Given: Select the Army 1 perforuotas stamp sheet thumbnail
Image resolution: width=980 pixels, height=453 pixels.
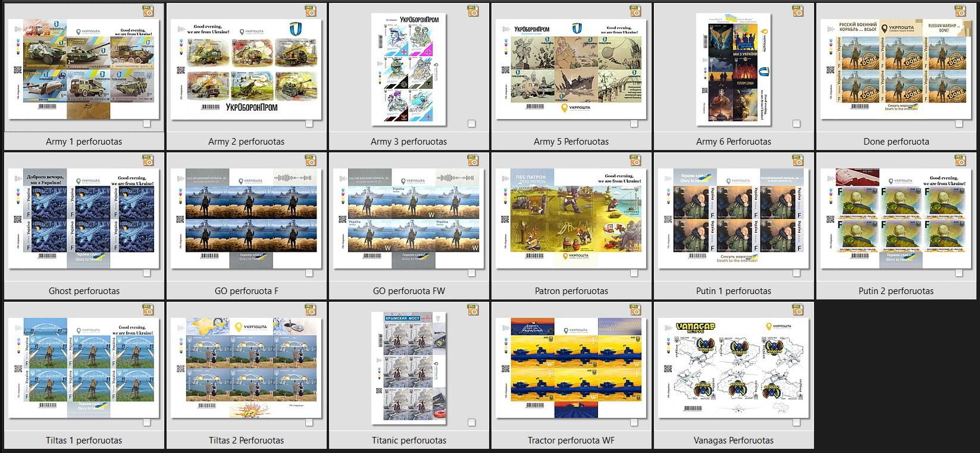Looking at the screenshot, I should pyautogui.click(x=84, y=69).
